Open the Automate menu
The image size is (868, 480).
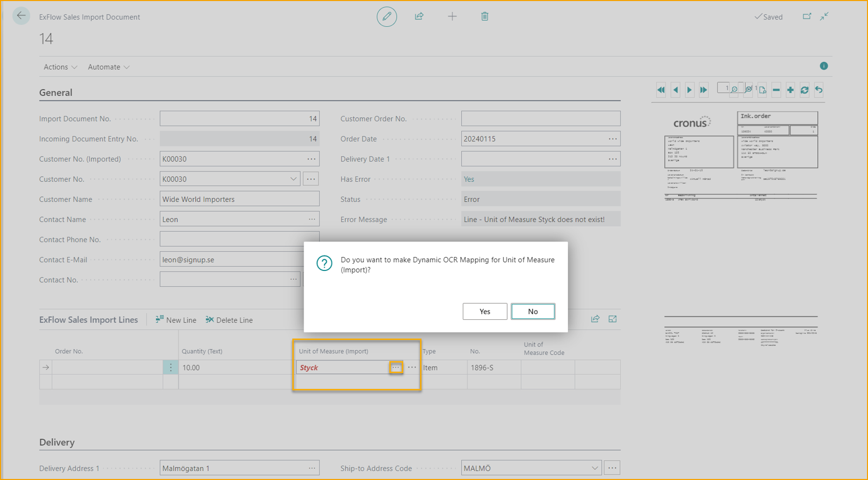108,67
